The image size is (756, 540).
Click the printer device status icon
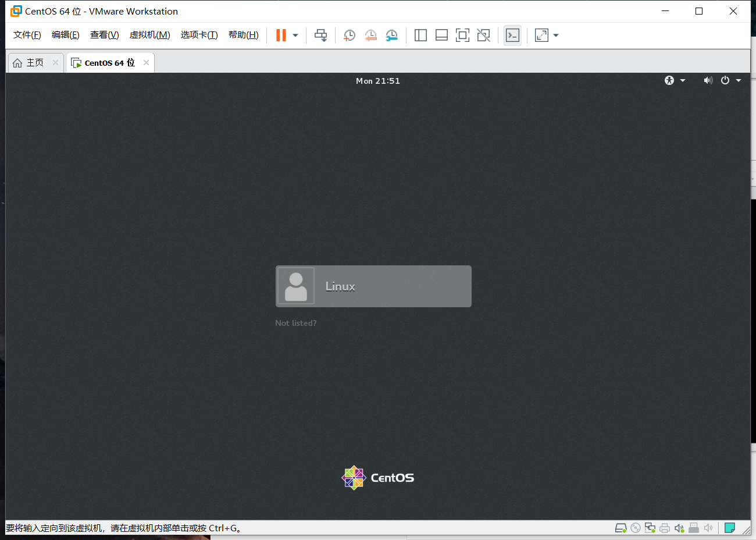pyautogui.click(x=664, y=528)
